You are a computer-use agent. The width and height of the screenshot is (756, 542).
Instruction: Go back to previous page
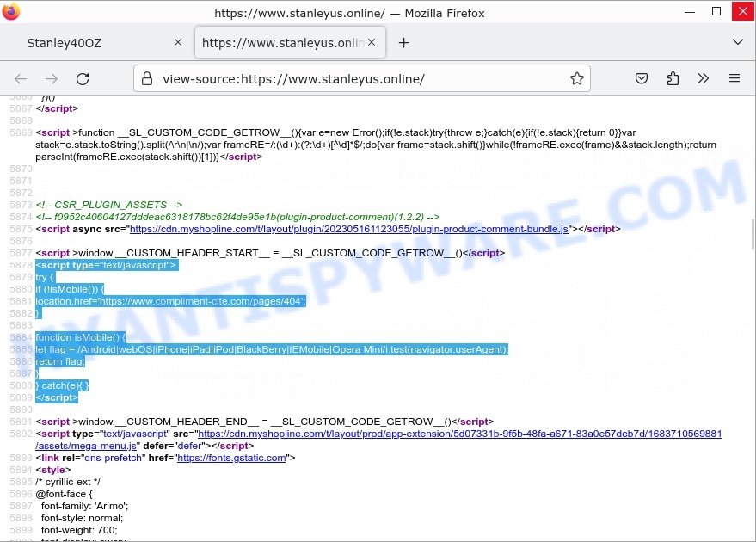pos(21,78)
